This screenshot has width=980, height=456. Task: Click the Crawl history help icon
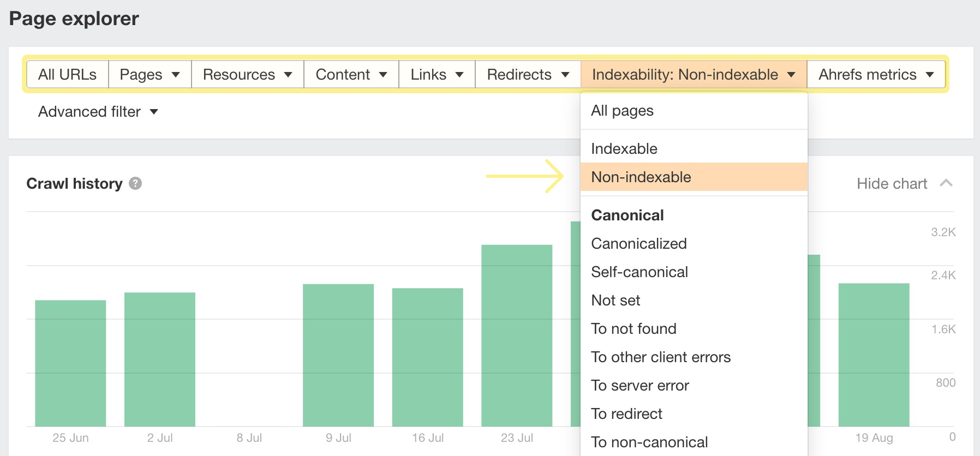point(135,184)
